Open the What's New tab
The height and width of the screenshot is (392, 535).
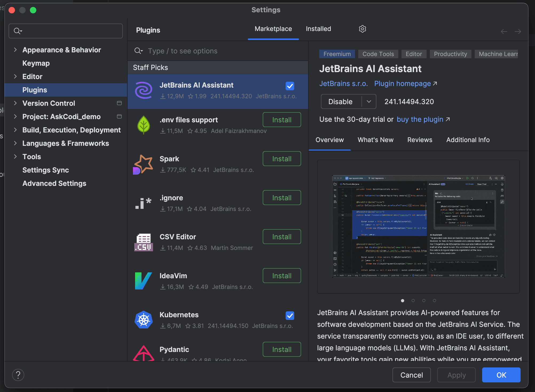[x=376, y=140]
